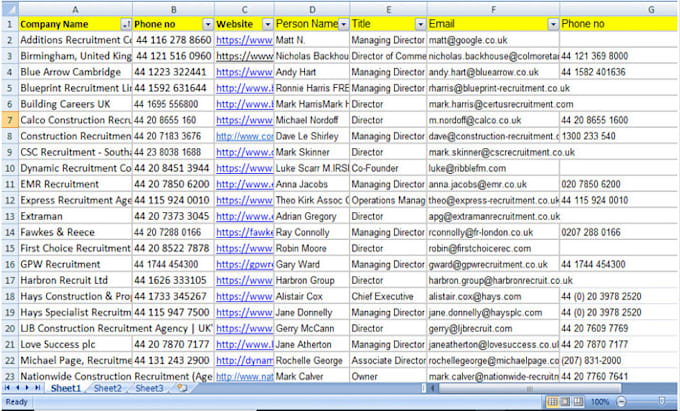The width and height of the screenshot is (680, 411).
Task: Select phone cell (207) 831-2000
Action: coord(619,361)
